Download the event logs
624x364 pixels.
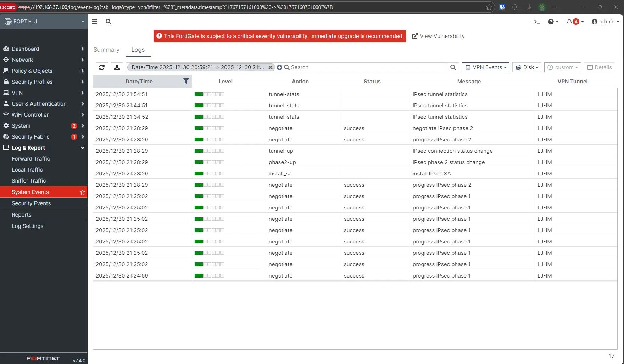coord(117,67)
